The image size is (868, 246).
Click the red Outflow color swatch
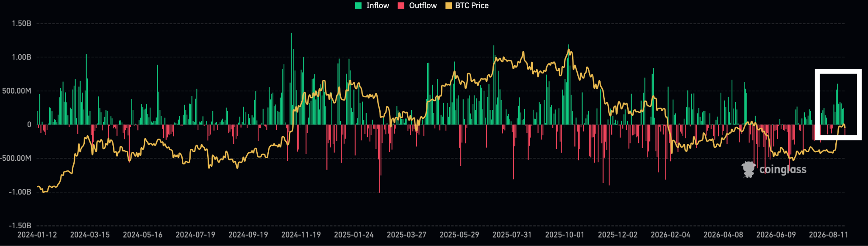pos(401,6)
